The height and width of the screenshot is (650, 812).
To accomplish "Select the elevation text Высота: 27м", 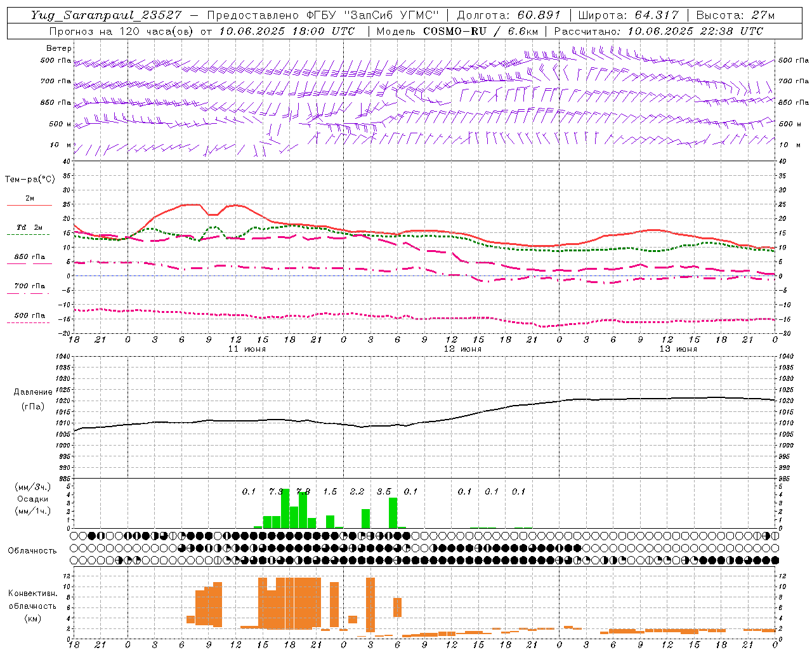I will [735, 15].
